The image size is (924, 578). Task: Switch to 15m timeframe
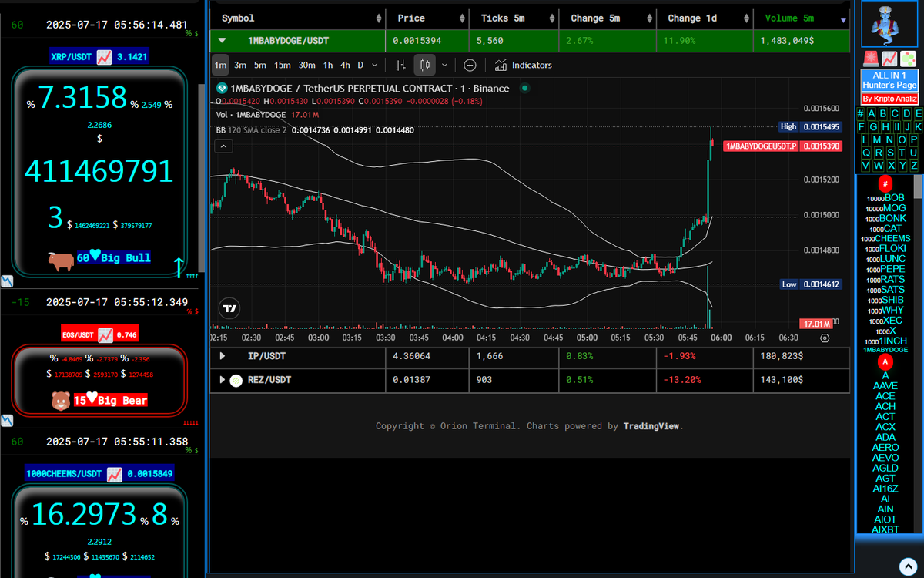pyautogui.click(x=283, y=66)
